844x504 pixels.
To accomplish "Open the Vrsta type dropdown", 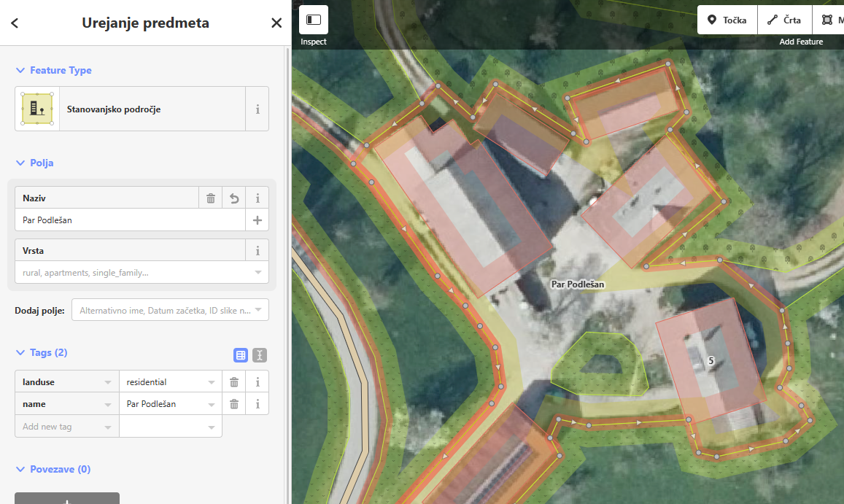I will tap(142, 273).
